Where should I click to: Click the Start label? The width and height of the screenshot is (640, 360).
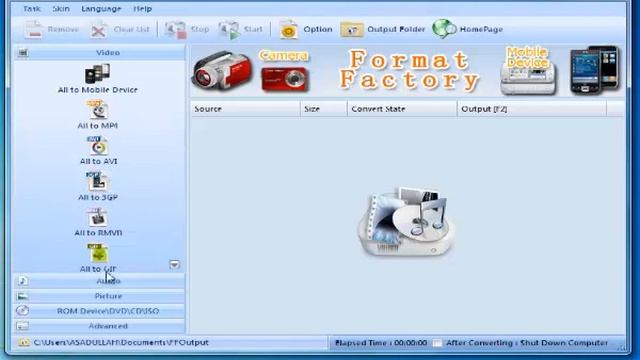click(253, 29)
